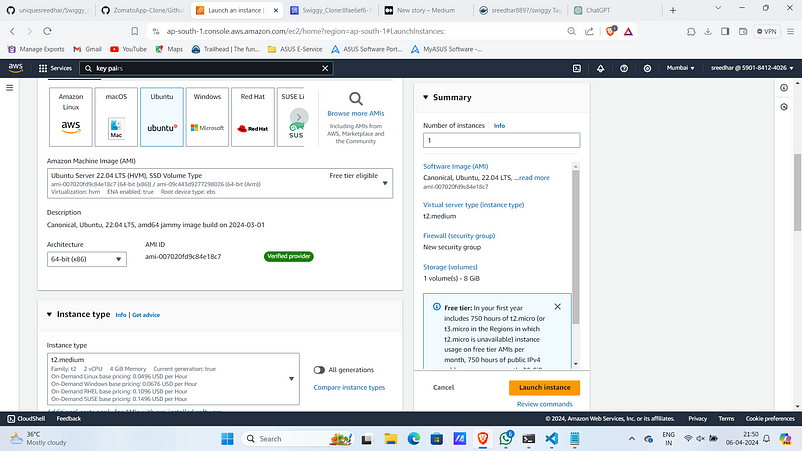This screenshot has width=802, height=451.
Task: Open the Windows Start menu
Action: (x=227, y=439)
